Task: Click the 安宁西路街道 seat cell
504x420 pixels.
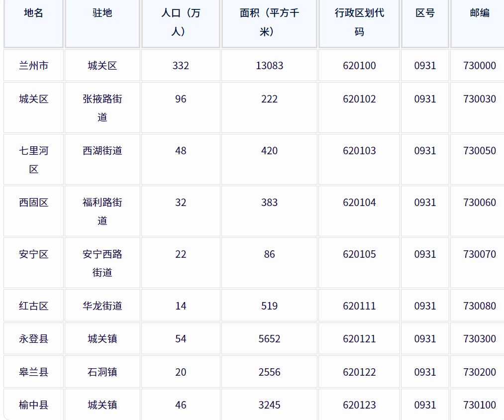Action: (102, 263)
